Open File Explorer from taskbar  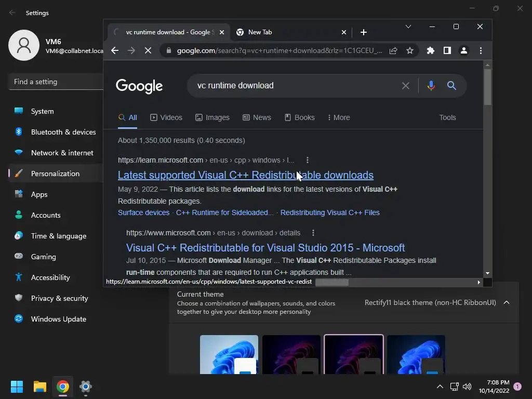pyautogui.click(x=39, y=387)
